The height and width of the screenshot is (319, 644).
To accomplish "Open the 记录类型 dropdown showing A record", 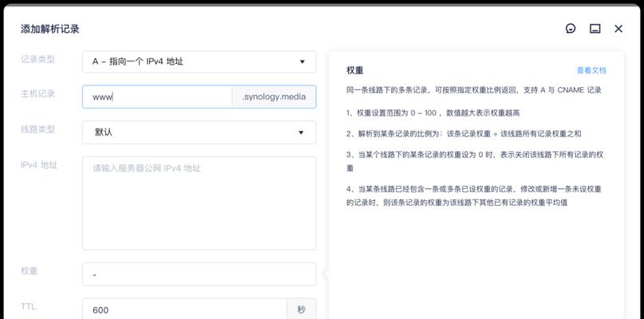I will click(200, 61).
